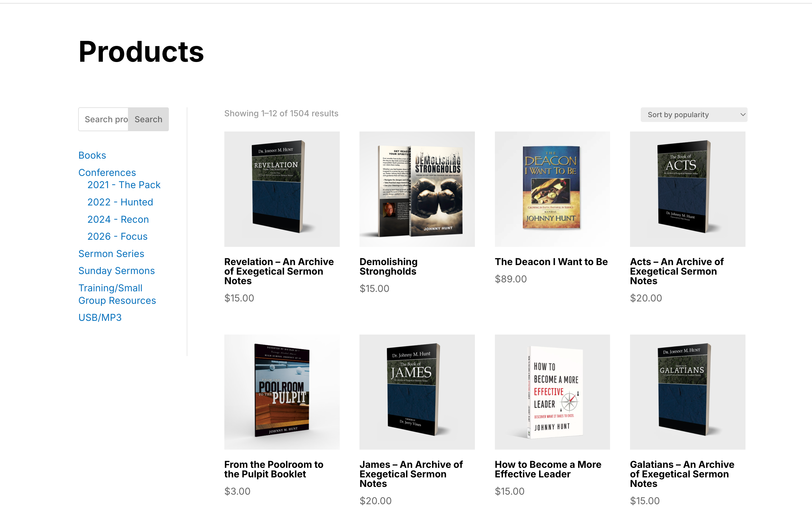Open the Books category

point(92,155)
